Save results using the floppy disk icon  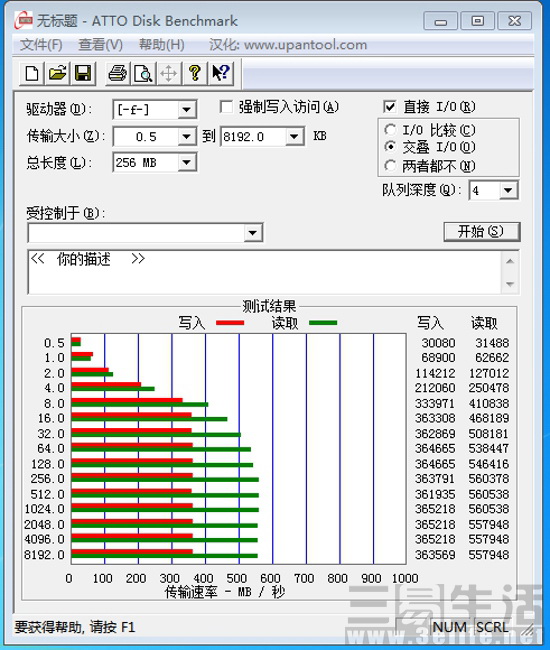(83, 74)
